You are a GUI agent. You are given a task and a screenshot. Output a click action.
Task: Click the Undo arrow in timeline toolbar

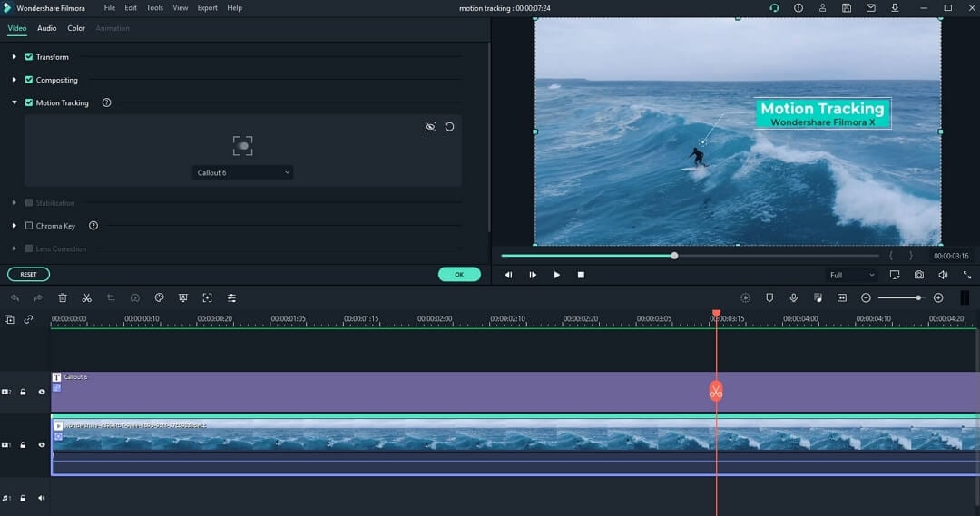point(15,298)
